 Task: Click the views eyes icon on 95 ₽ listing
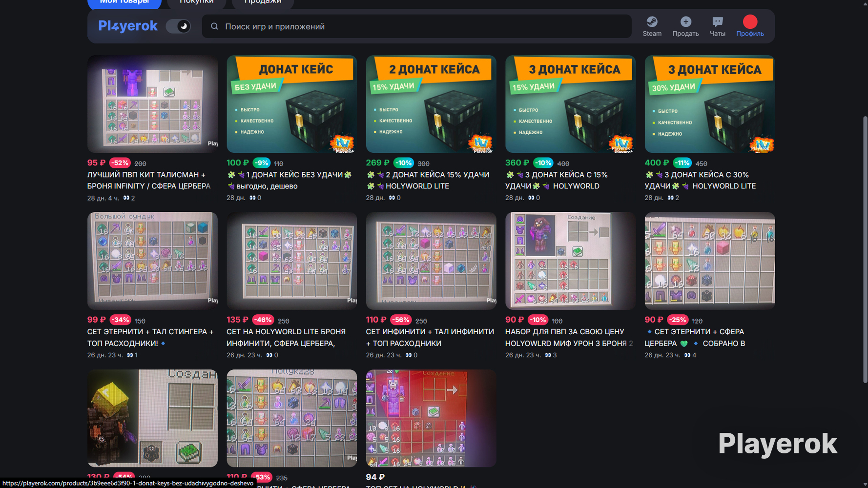pyautogui.click(x=126, y=198)
